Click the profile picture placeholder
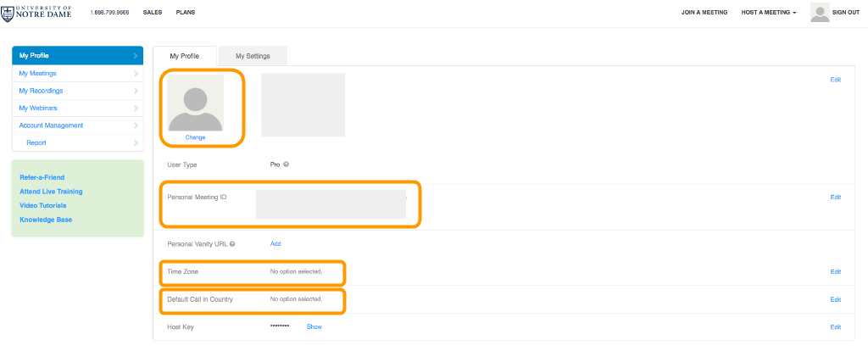Image resolution: width=868 pixels, height=351 pixels. [196, 103]
